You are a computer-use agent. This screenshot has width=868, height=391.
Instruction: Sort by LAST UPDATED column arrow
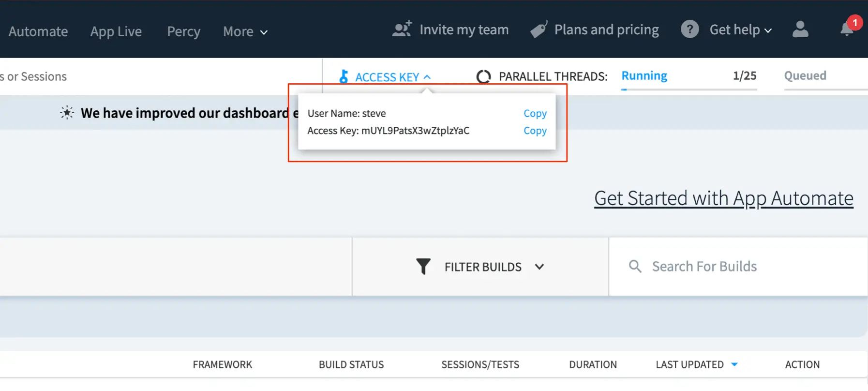734,364
